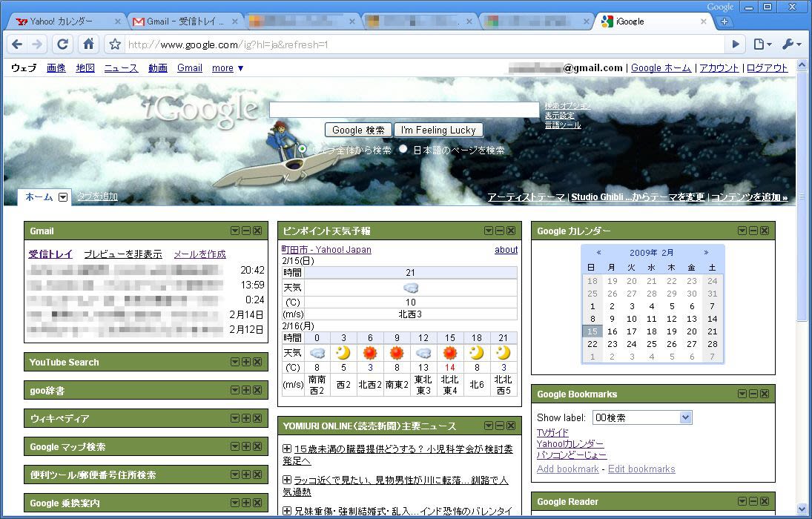Expand the ウィキペディア gadget with plus icon
The image size is (812, 519).
[x=246, y=418]
